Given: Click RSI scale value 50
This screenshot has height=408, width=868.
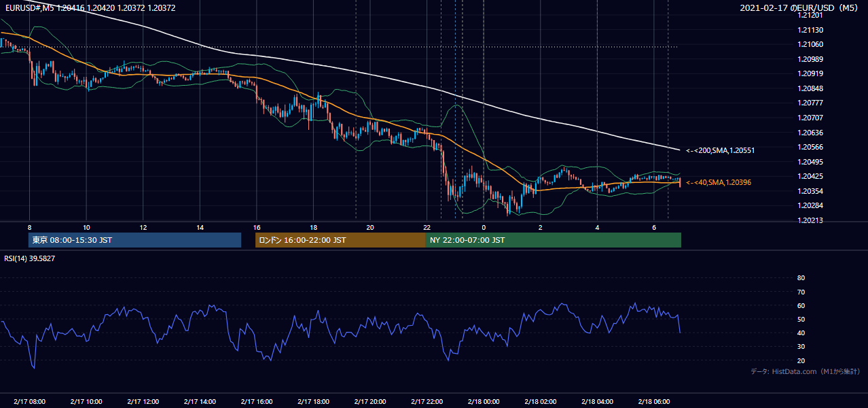Looking at the screenshot, I should click(801, 319).
